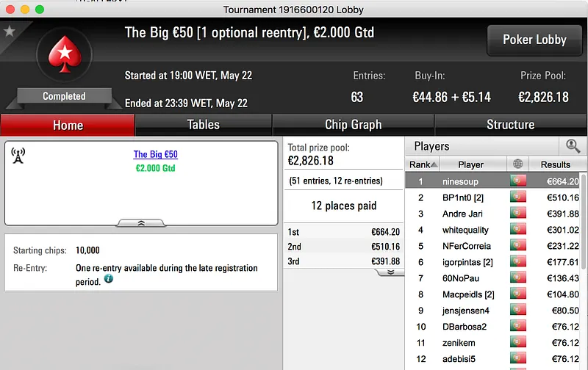Click the green macOS zoom button

40,10
